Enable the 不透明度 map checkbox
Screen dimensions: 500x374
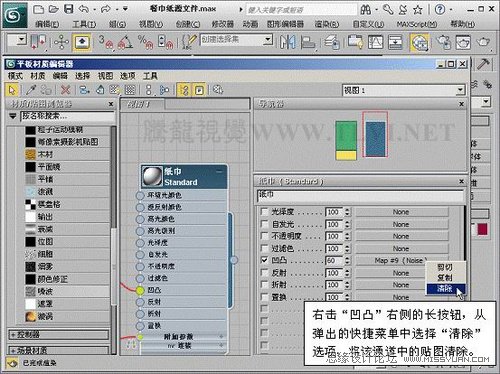click(x=264, y=236)
